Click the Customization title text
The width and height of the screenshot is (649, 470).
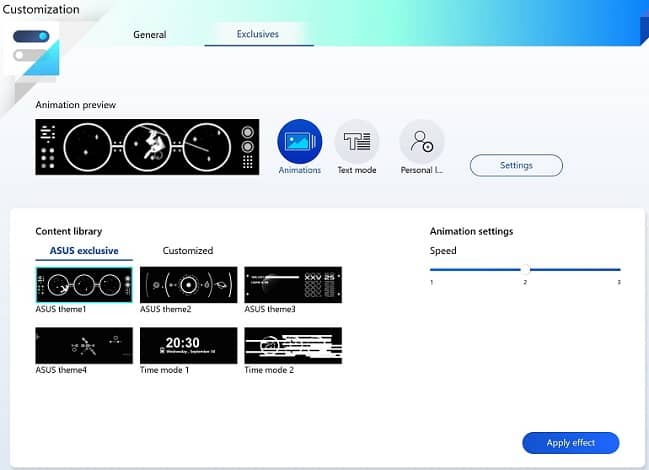[40, 10]
